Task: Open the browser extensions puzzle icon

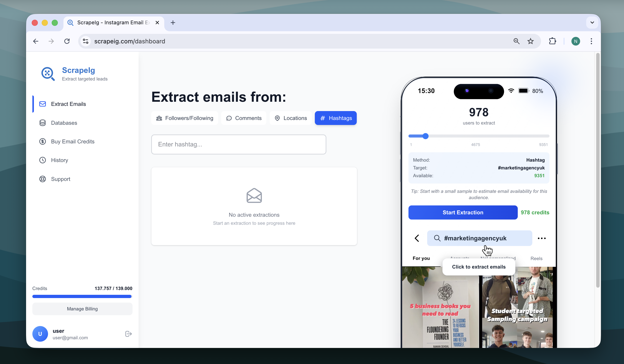Action: [x=553, y=41]
